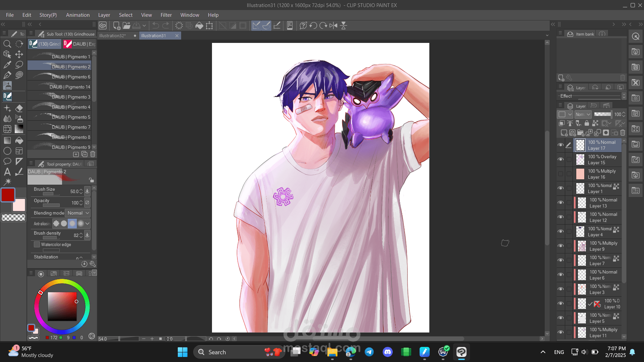The width and height of the screenshot is (644, 362).
Task: Create a new raster layer
Action: pos(564,133)
